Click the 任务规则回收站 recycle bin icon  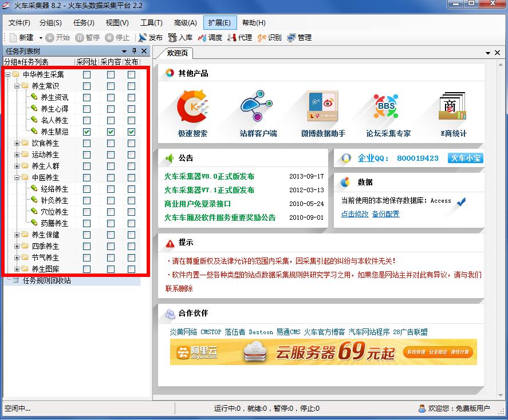tap(15, 280)
